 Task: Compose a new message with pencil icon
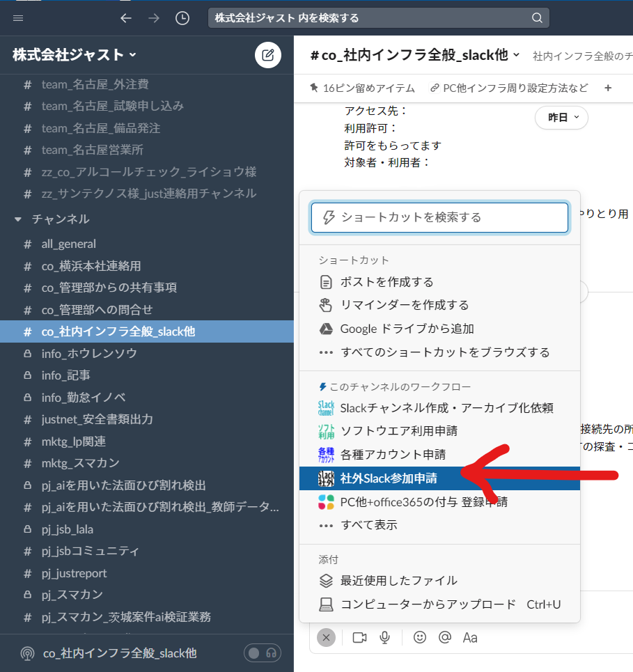tap(268, 55)
